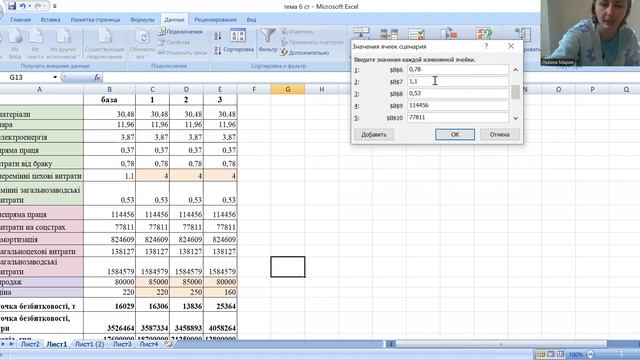Open the Рецензирование ribbon tab

(215, 20)
